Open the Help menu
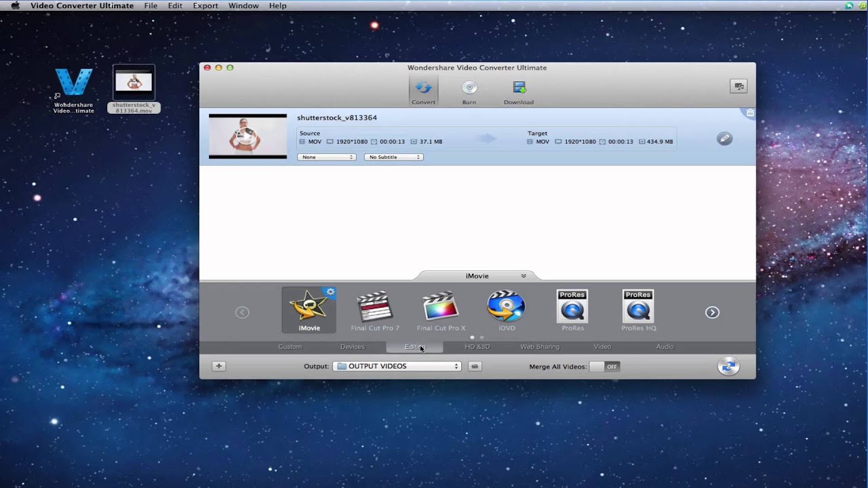This screenshot has height=488, width=868. coord(278,5)
